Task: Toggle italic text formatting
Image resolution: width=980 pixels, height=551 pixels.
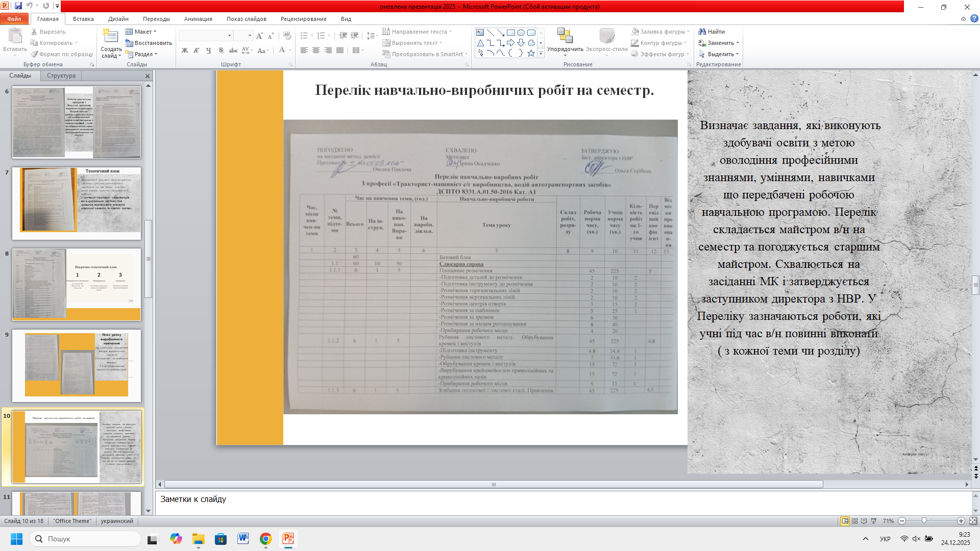Action: [x=197, y=50]
